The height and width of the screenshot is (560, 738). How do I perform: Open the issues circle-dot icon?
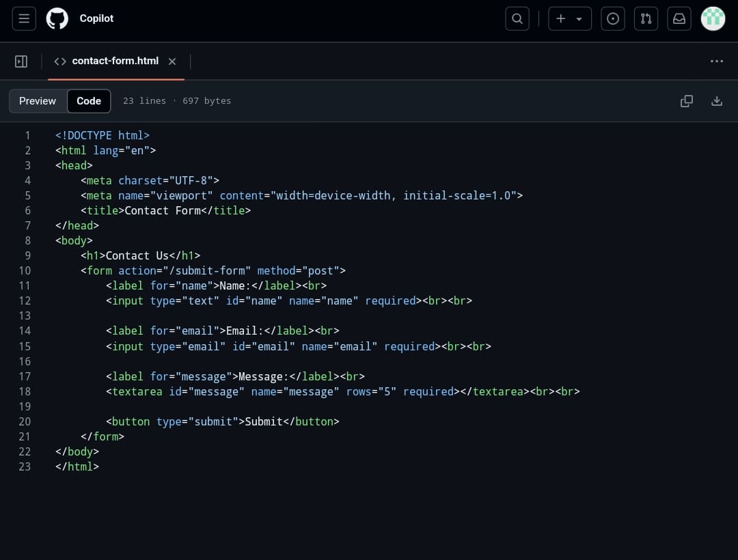[x=613, y=19]
